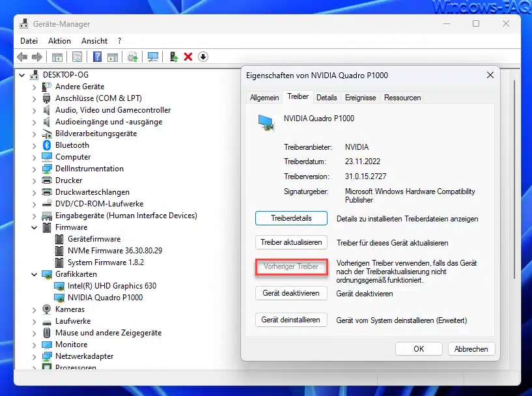Open the ? help menu

pos(119,41)
